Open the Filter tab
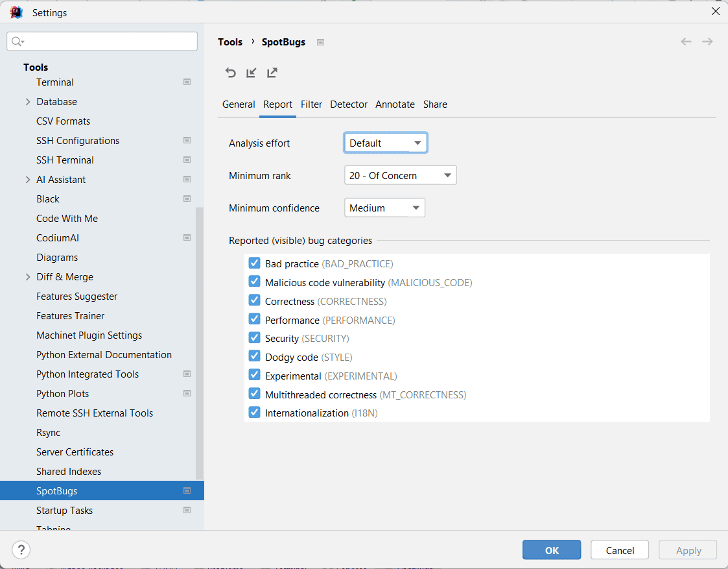Viewport: 728px width, 569px height. [311, 104]
